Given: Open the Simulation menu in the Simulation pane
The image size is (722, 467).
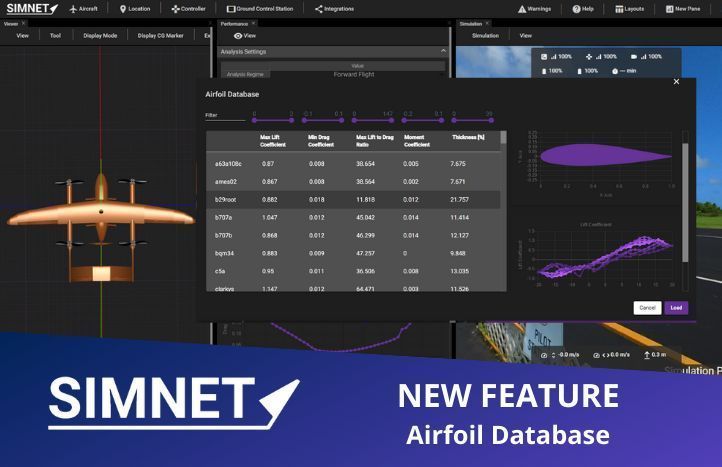Looking at the screenshot, I should 485,35.
